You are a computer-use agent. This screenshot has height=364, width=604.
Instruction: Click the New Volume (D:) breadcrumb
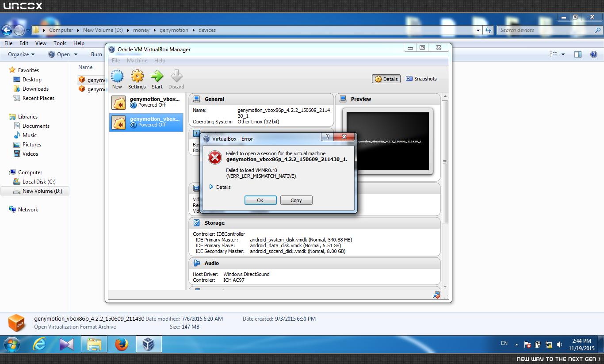point(103,30)
